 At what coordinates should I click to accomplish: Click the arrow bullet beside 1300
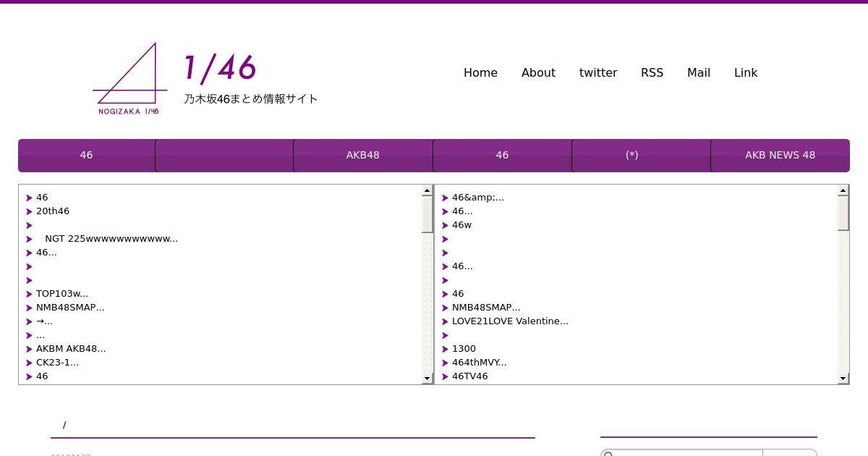coord(446,350)
